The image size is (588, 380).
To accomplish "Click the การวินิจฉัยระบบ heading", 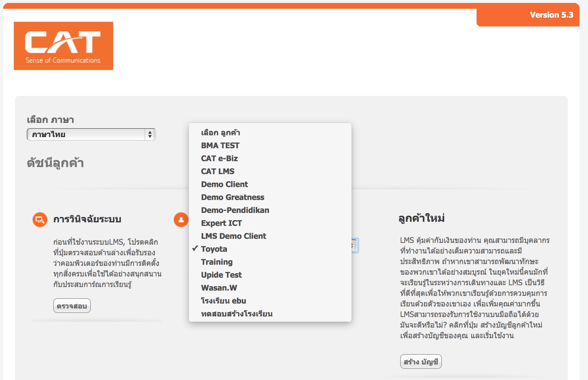I will coord(87,219).
